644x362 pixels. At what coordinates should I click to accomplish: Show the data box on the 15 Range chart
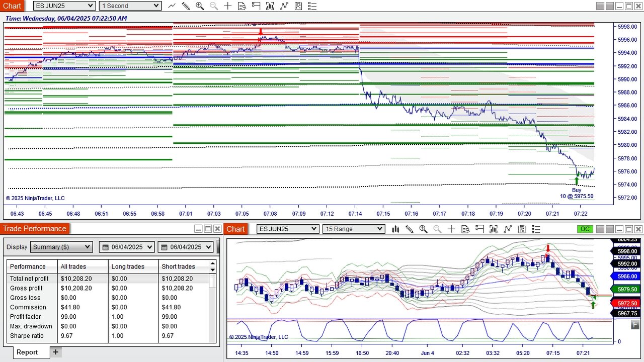pos(465,229)
